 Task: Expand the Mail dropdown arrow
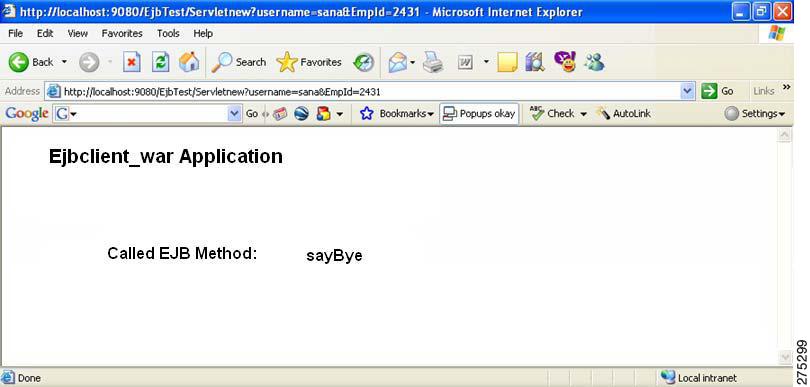413,63
